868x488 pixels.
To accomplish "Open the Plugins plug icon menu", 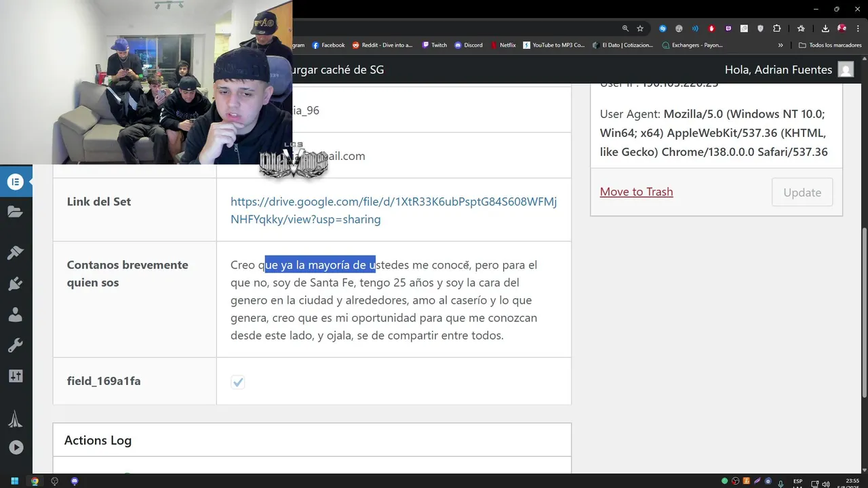I will point(15,283).
